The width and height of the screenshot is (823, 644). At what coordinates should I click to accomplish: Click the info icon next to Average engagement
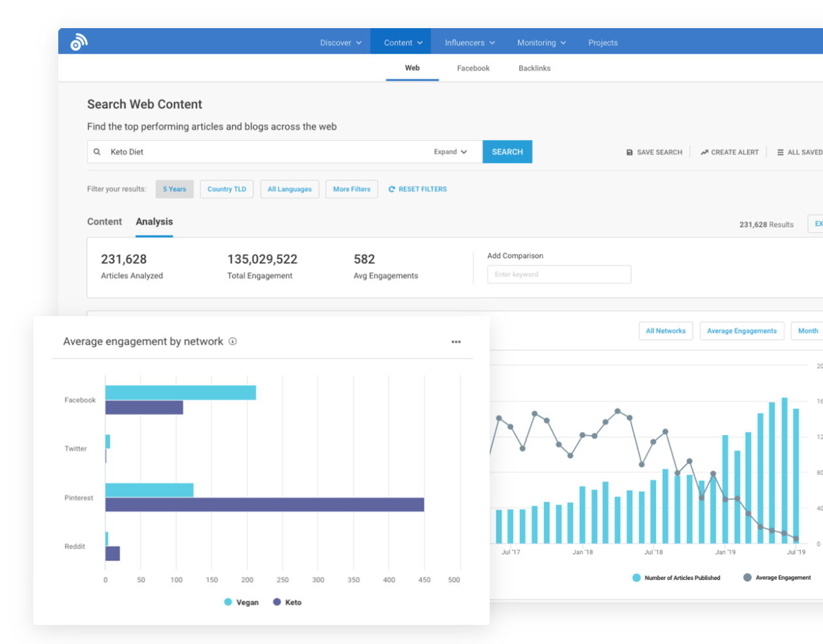(232, 342)
